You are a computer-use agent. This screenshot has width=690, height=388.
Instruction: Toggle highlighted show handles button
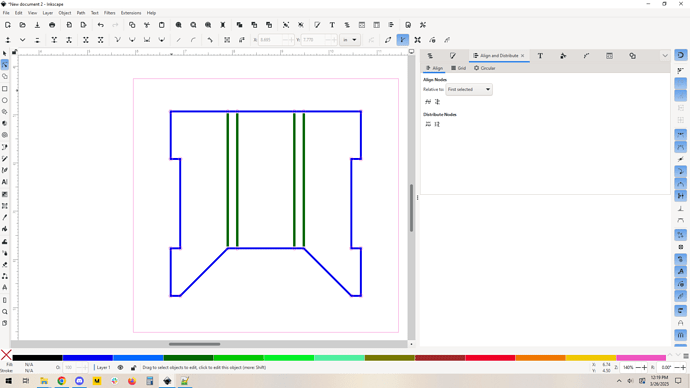tap(403, 40)
